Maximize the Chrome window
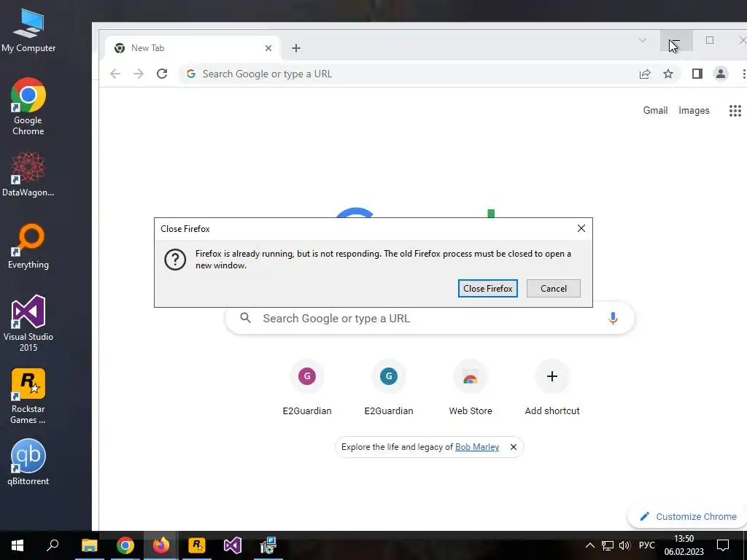This screenshot has height=560, width=747. point(710,41)
